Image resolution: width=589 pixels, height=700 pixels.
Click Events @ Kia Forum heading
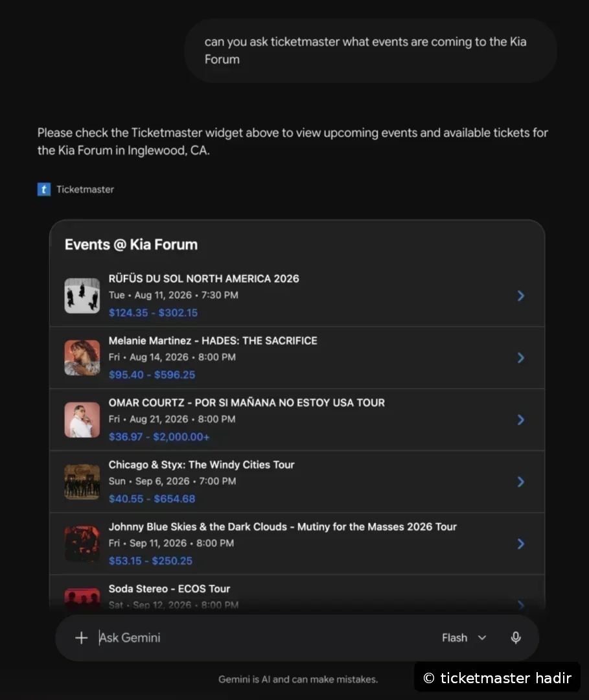click(x=131, y=244)
